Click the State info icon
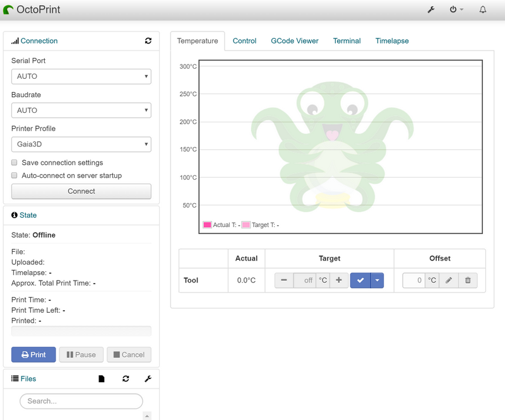 pyautogui.click(x=14, y=215)
